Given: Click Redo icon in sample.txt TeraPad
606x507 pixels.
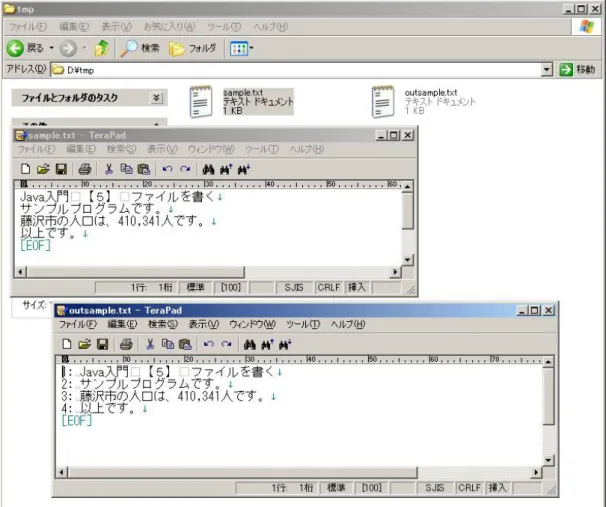Looking at the screenshot, I should 185,169.
